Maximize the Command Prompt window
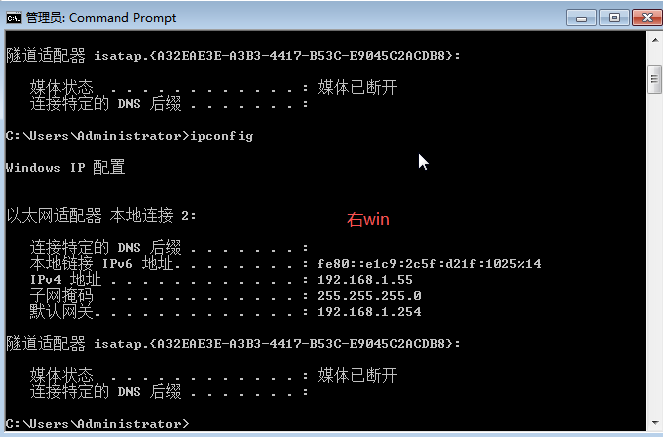This screenshot has height=437, width=663. [x=614, y=18]
